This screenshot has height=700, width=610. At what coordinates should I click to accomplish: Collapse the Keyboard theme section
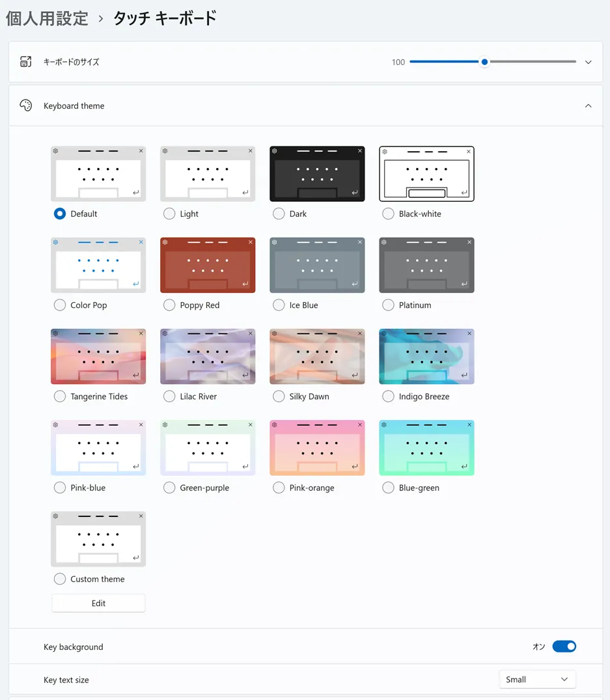tap(588, 105)
